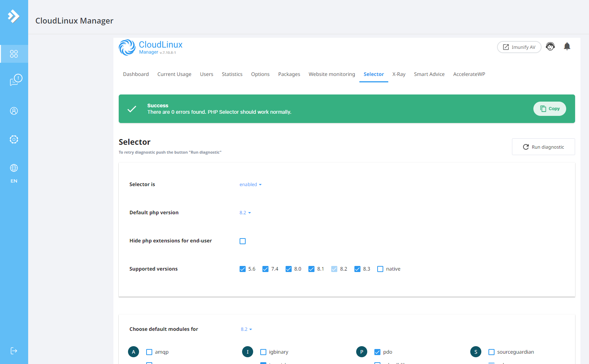The image size is (589, 364).
Task: Open the sidebar support chat alert icon
Action: tap(16, 80)
